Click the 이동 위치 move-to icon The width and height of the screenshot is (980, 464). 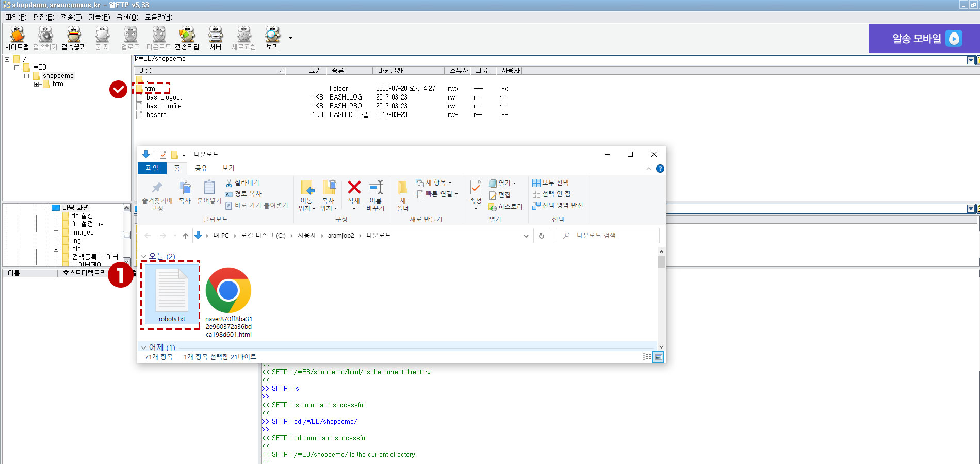[307, 195]
